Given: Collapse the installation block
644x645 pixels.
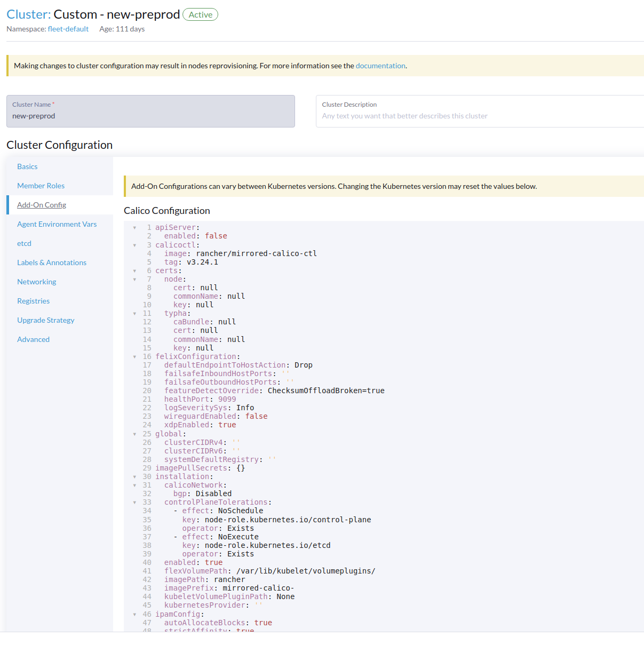Looking at the screenshot, I should click(x=134, y=476).
